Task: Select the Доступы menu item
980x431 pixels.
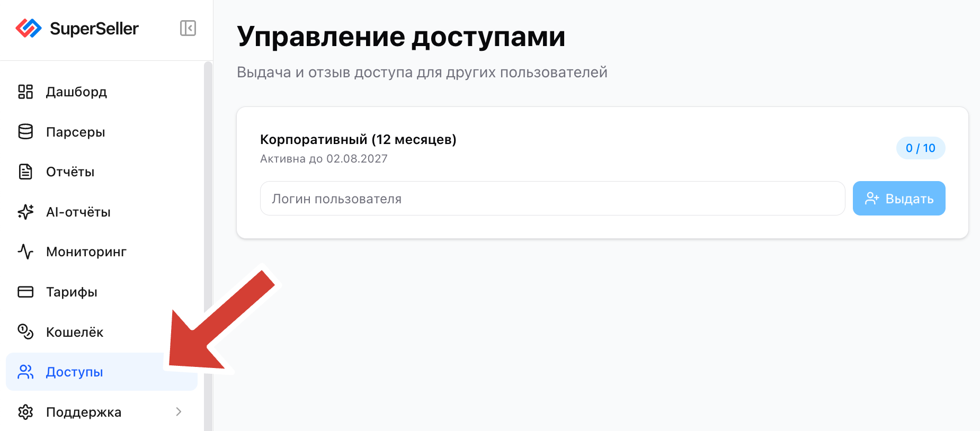Action: pos(102,372)
